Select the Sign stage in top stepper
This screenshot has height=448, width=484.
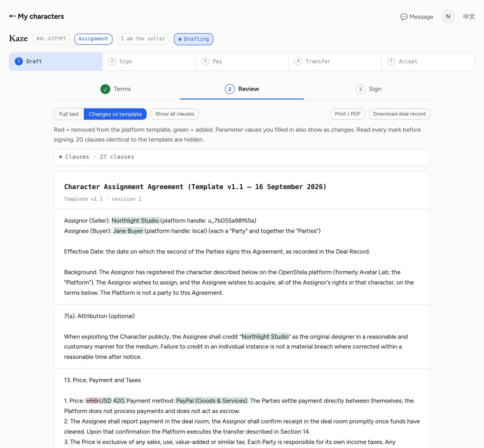coord(149,61)
